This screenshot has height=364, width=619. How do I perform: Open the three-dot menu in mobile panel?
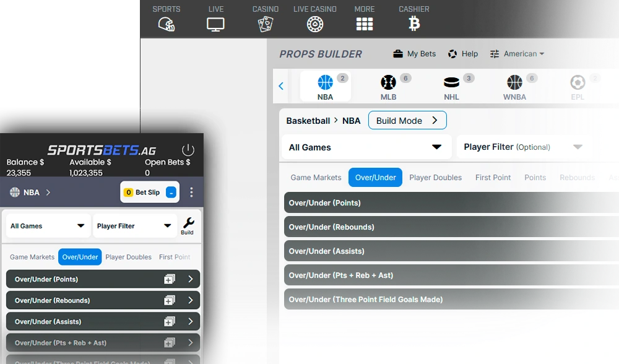point(191,193)
